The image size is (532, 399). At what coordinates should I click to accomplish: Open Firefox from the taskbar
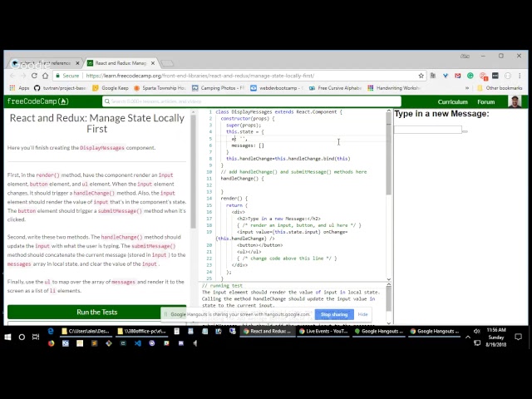coord(51,343)
